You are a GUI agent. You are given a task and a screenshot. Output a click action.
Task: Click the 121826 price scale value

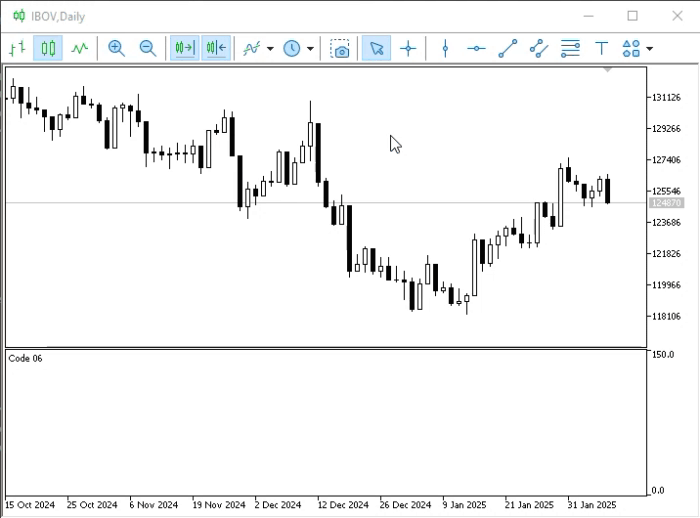point(667,254)
